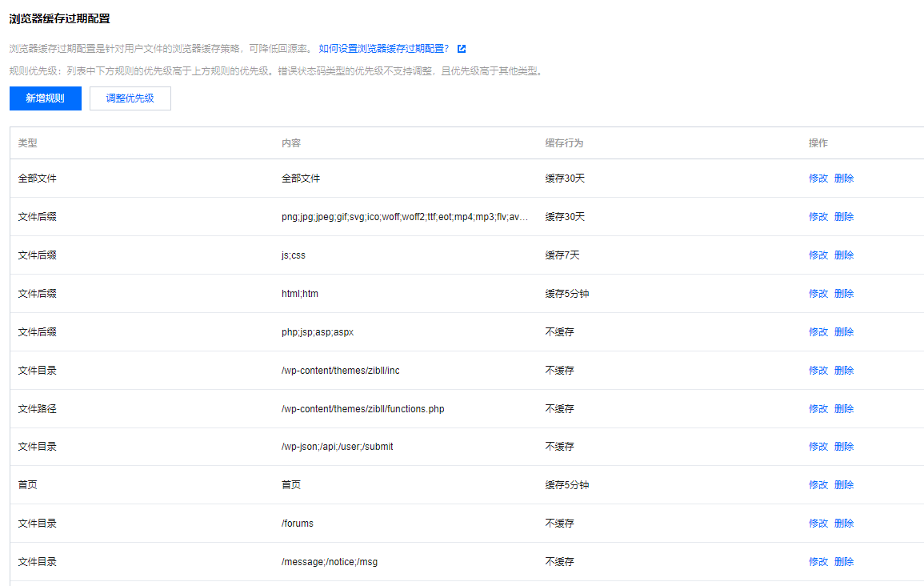Edit the php;jsp;asp;aspx no-cache rule
Viewport: 924px width, 586px height.
coord(818,331)
